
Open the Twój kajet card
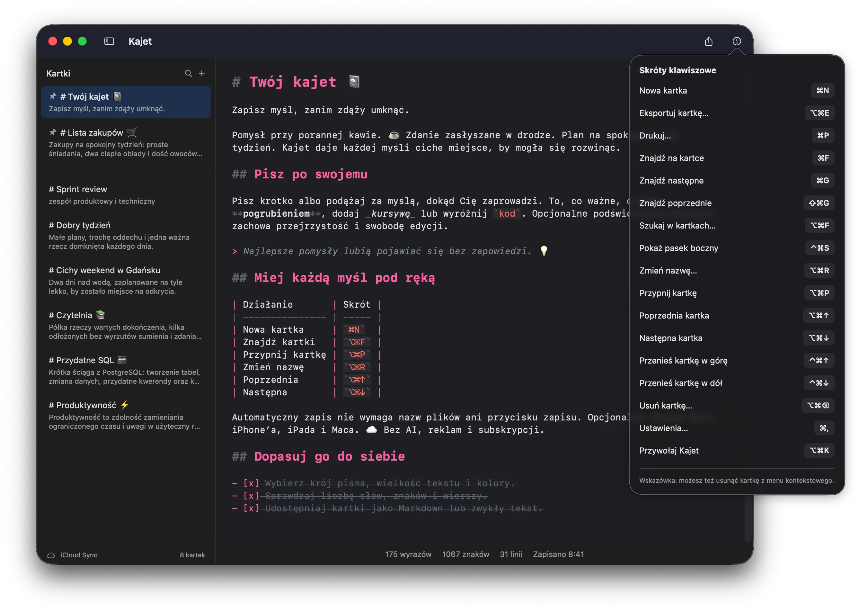pyautogui.click(x=126, y=102)
